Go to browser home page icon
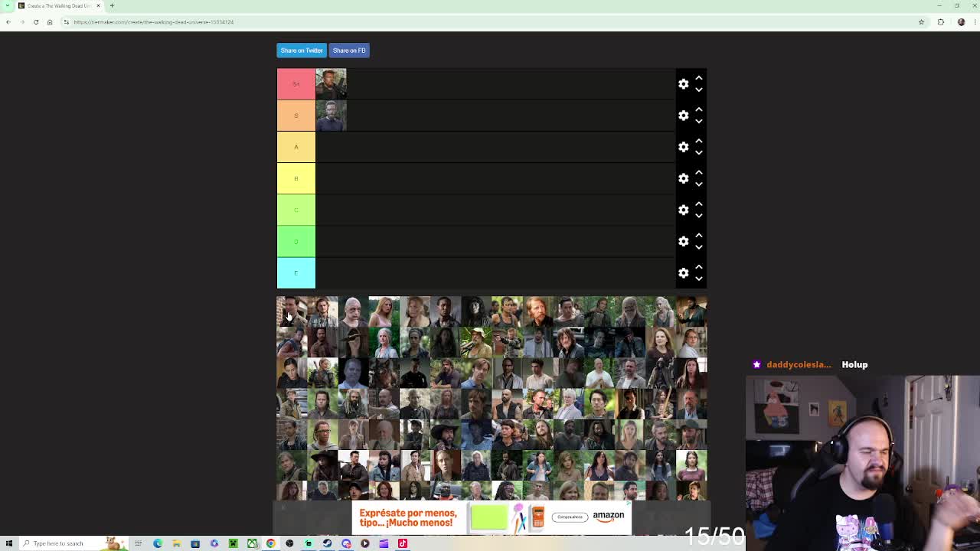The image size is (980, 551). point(50,21)
